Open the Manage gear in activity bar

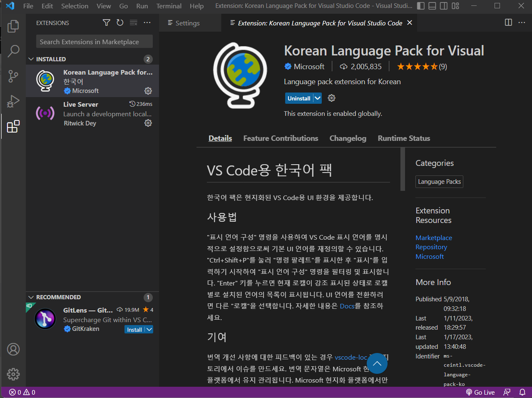click(x=13, y=374)
